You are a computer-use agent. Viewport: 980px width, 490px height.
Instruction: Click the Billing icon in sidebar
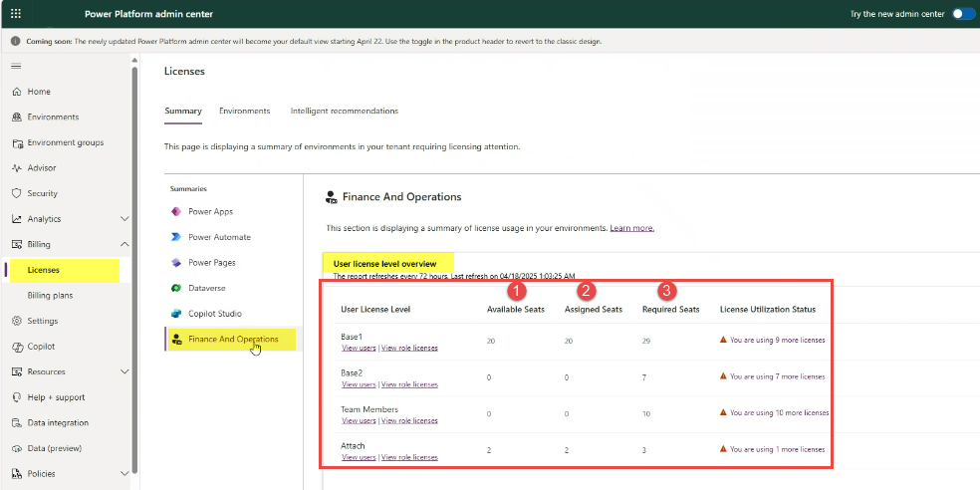click(17, 244)
